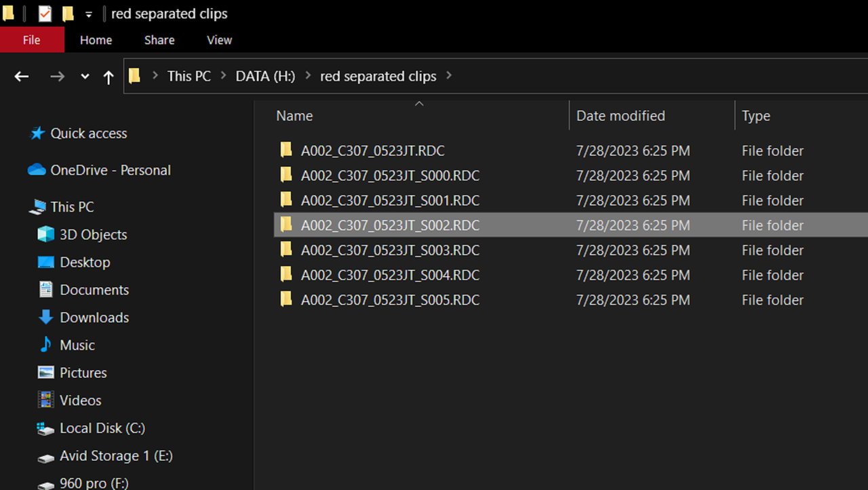Go up one folder level
This screenshot has height=490, width=868.
click(x=108, y=77)
